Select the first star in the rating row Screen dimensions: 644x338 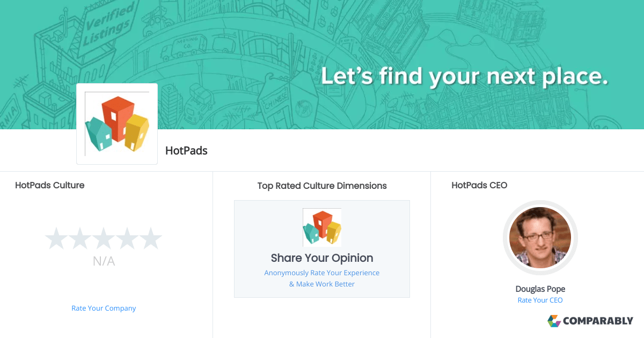point(57,238)
